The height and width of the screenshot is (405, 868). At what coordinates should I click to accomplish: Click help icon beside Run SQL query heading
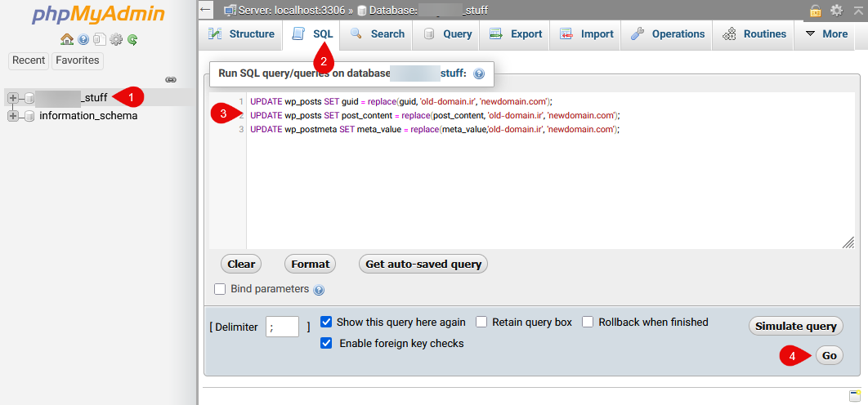click(x=479, y=73)
